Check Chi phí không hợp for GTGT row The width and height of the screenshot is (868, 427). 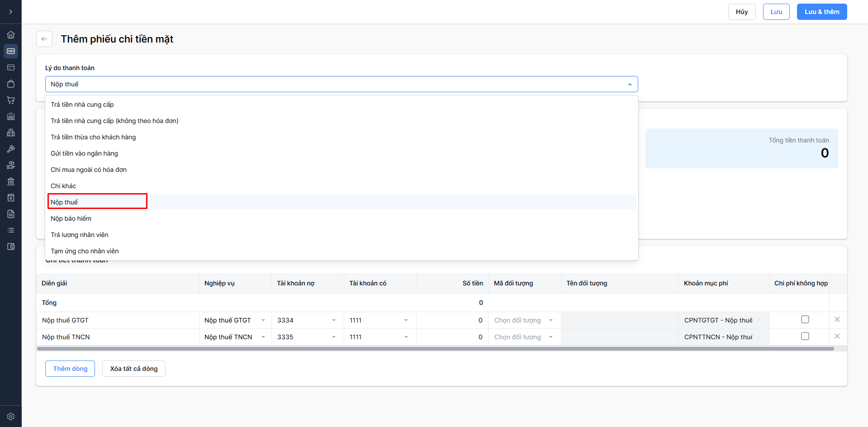click(805, 320)
